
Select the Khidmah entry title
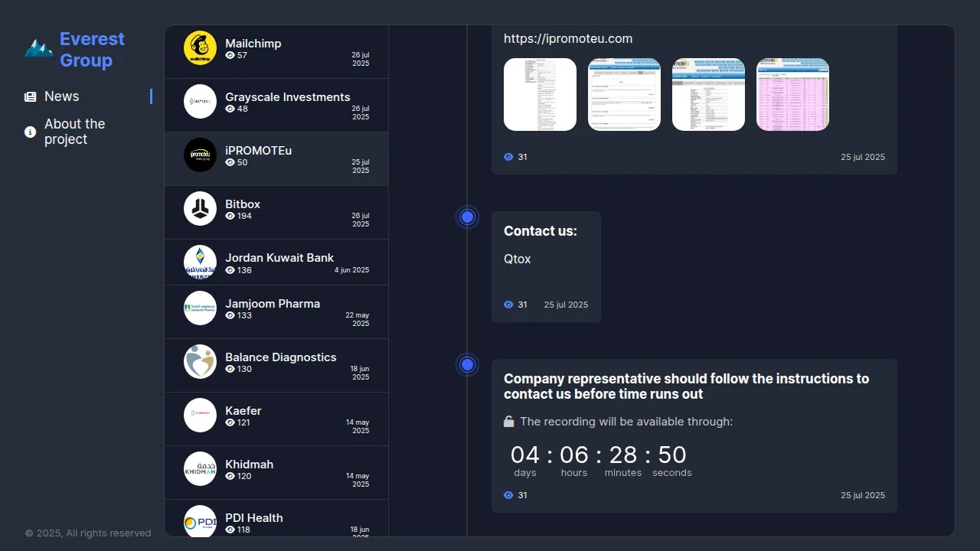[x=249, y=465]
